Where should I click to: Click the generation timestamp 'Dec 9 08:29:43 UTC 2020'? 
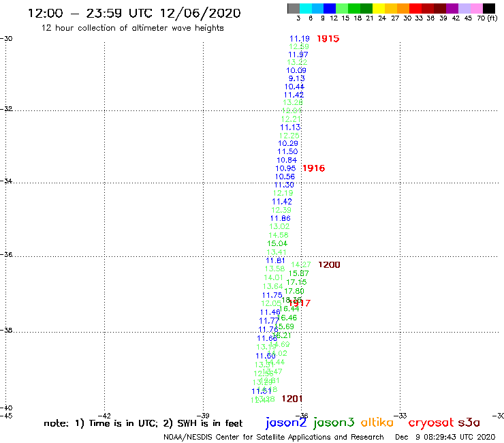[445, 438]
